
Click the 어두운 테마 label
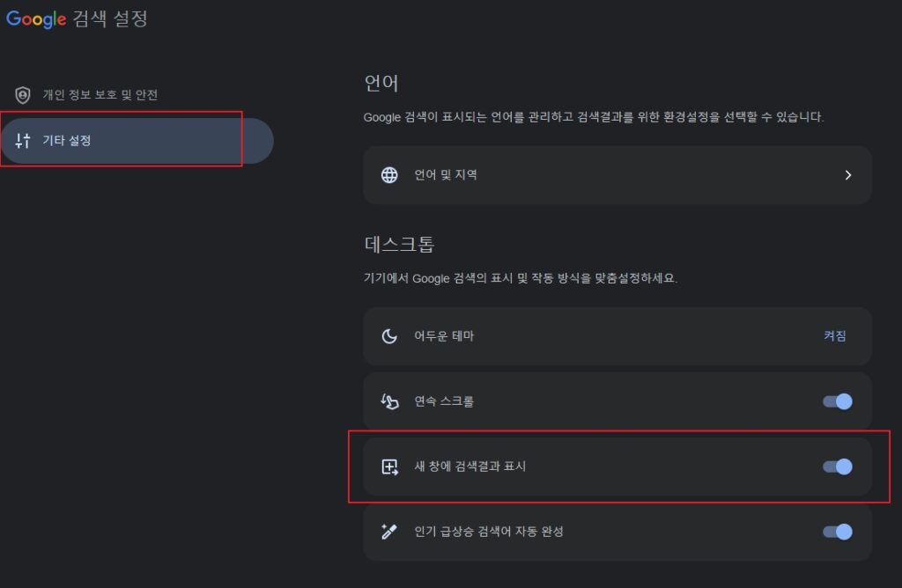444,336
